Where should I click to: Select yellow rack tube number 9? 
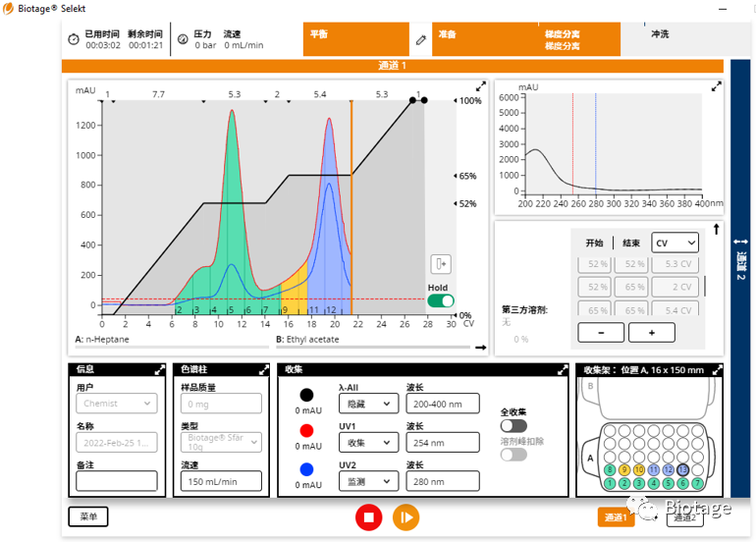624,469
